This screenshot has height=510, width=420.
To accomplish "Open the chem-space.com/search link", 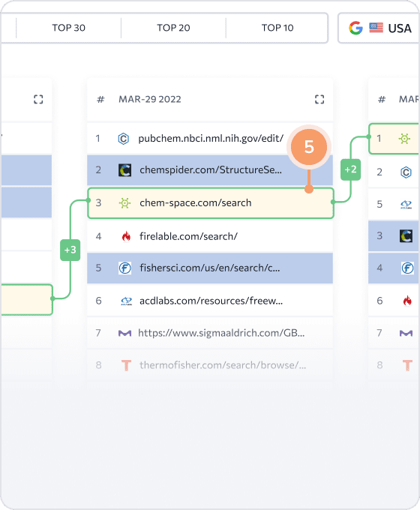I will 196,203.
